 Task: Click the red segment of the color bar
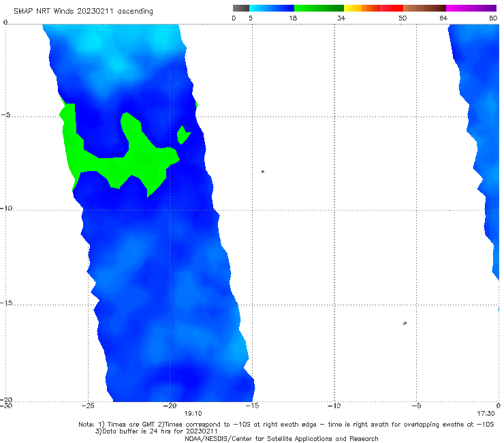pos(391,8)
